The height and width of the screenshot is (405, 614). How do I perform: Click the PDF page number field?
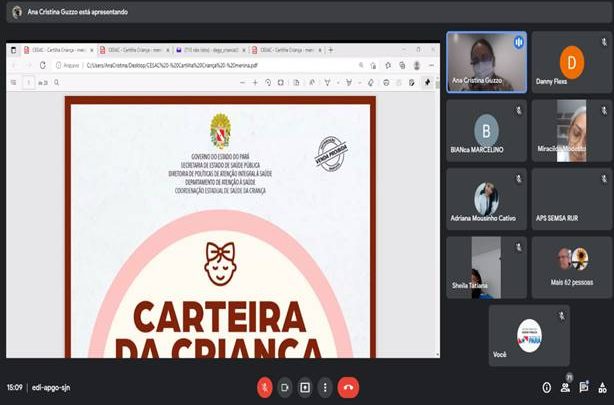[29, 83]
